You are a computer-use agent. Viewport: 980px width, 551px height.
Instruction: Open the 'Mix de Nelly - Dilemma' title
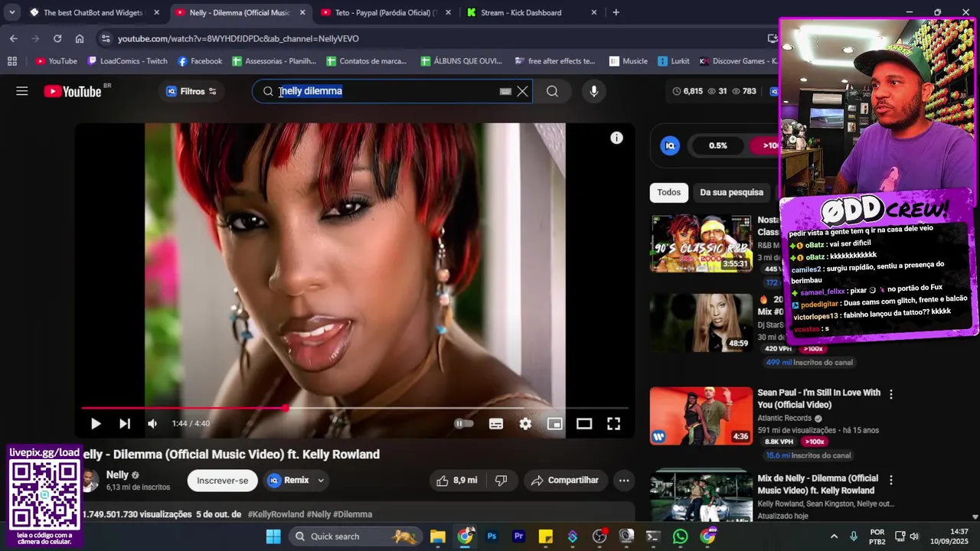pyautogui.click(x=818, y=484)
